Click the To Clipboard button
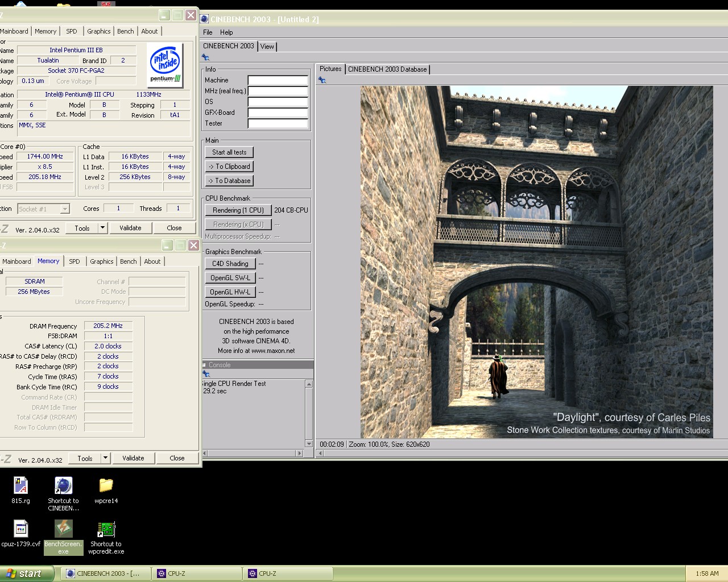Viewport: 728px width, 582px height. (x=229, y=167)
